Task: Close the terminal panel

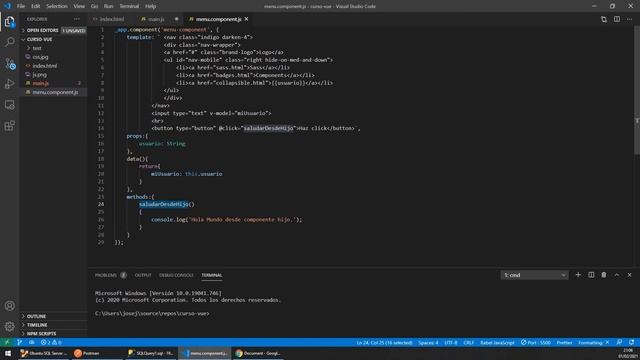Action: pos(629,275)
